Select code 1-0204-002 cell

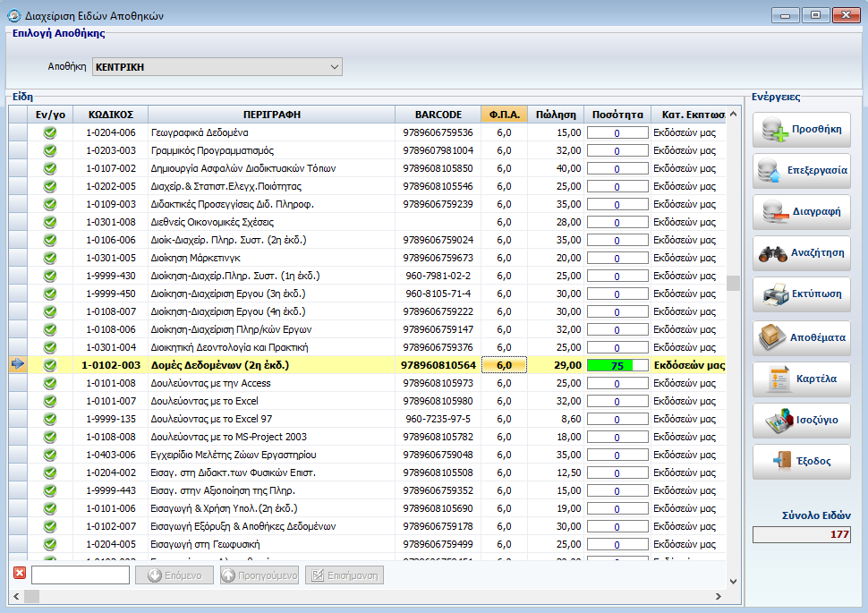coord(111,473)
